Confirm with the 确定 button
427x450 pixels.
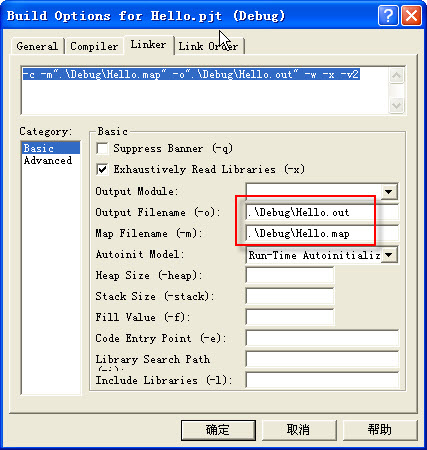pyautogui.click(x=218, y=430)
